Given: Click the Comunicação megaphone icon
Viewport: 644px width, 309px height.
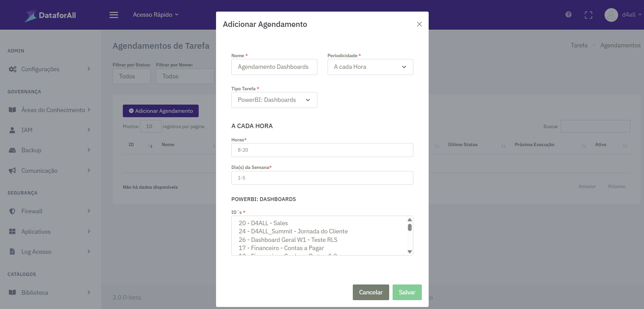Looking at the screenshot, I should 12,171.
